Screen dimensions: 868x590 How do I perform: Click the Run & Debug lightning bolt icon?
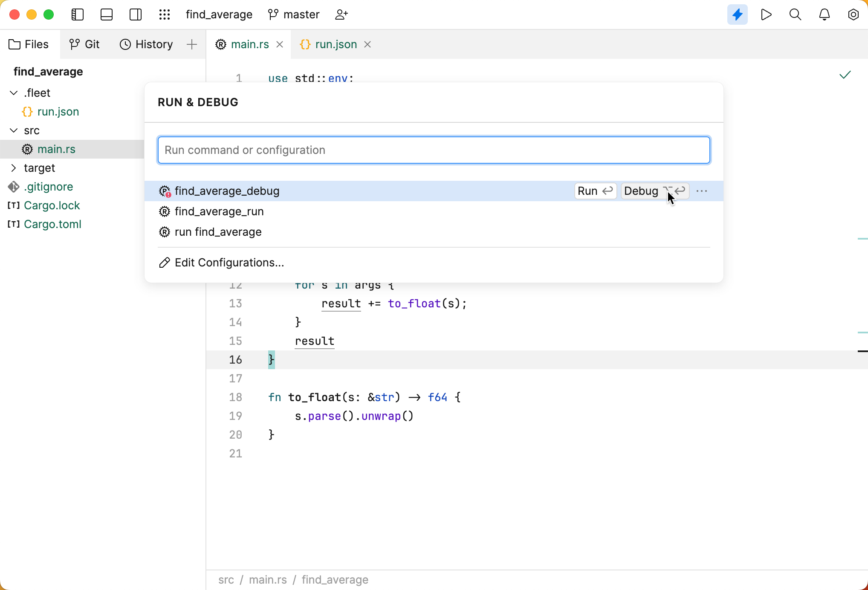737,14
